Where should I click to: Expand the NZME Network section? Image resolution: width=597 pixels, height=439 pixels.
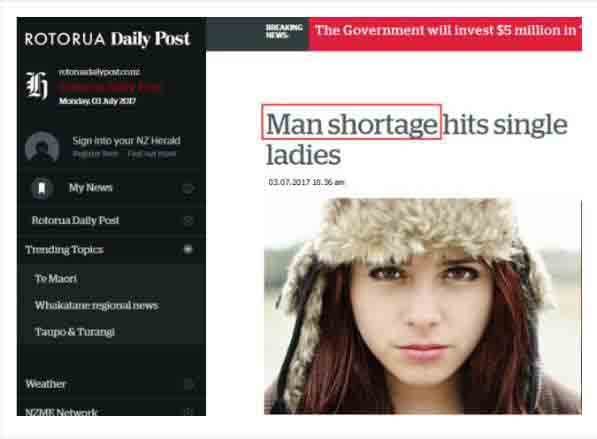[188, 411]
